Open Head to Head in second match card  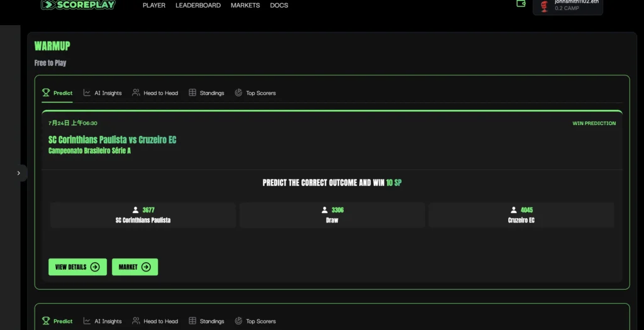(155, 321)
